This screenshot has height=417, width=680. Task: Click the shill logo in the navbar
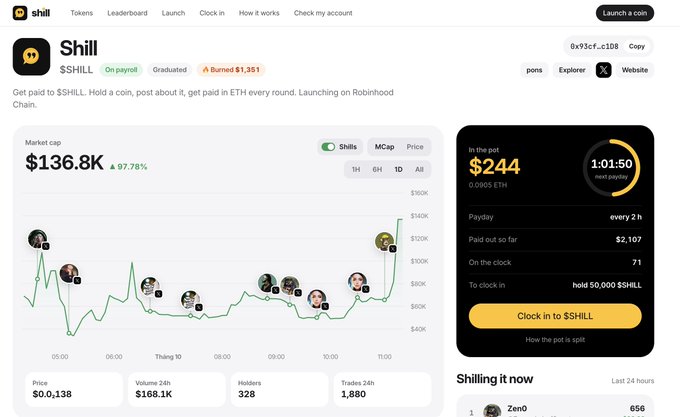[x=31, y=13]
